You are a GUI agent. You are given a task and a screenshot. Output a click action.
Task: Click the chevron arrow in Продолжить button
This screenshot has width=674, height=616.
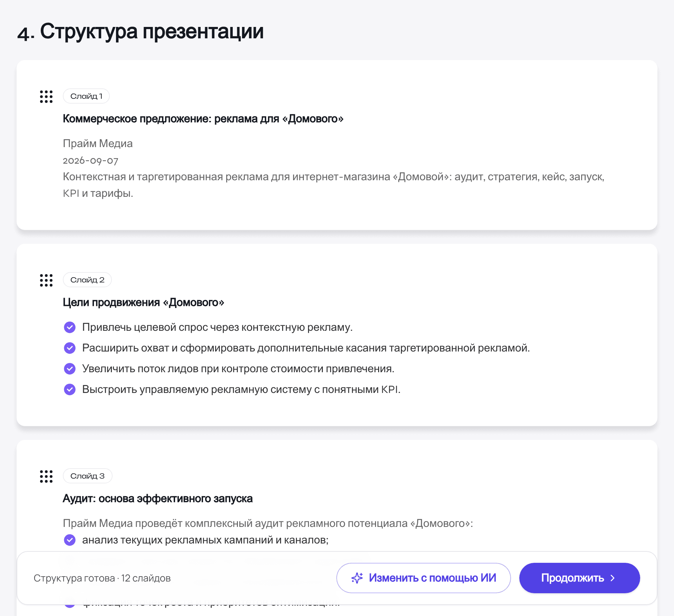[613, 578]
